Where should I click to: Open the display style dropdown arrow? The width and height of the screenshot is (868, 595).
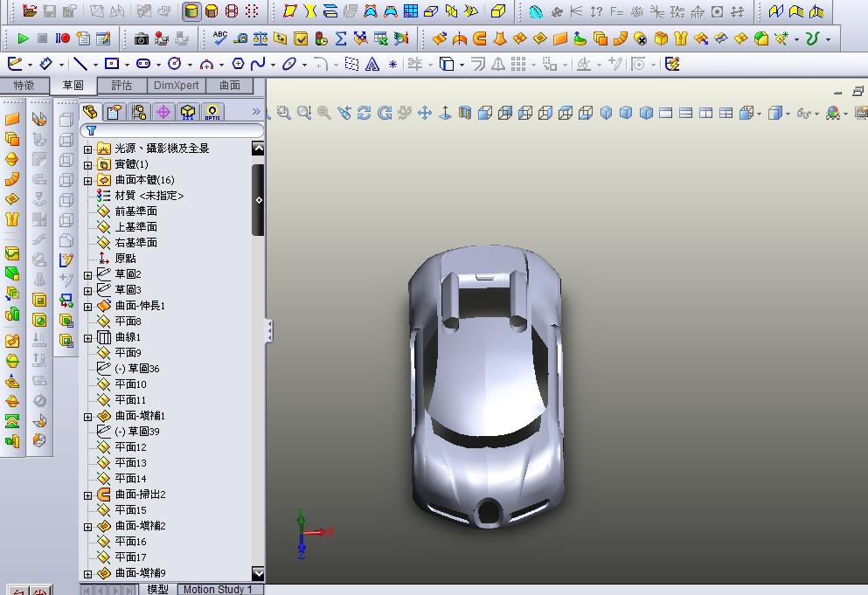(788, 114)
